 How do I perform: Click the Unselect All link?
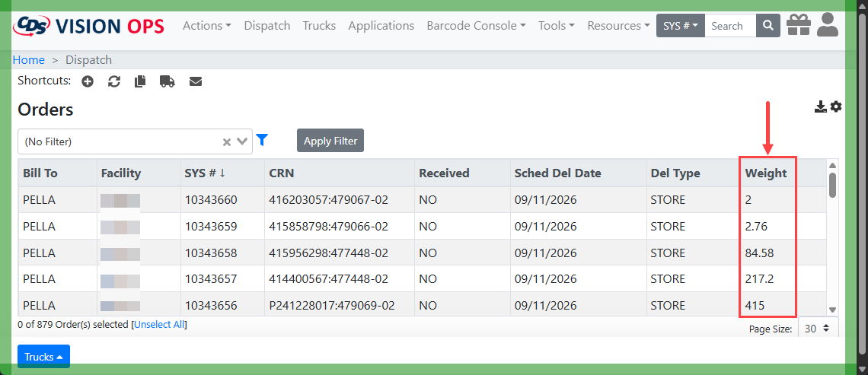point(159,325)
